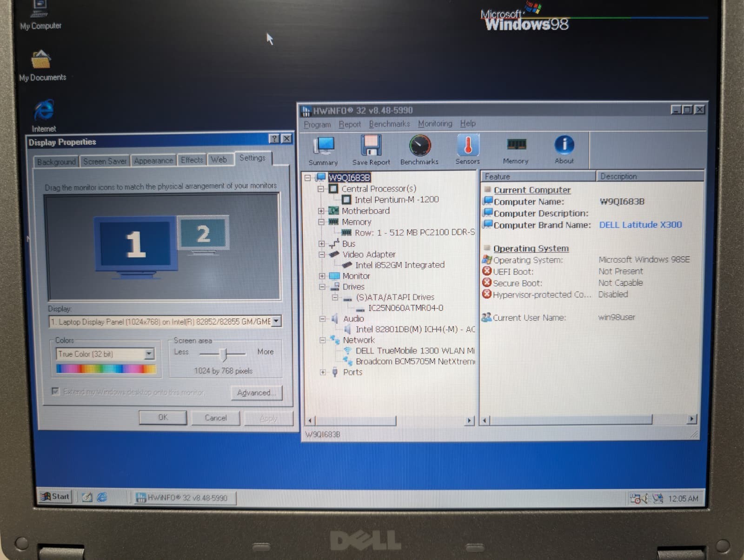
Task: Collapse the Central Processor(s) node
Action: pos(320,189)
